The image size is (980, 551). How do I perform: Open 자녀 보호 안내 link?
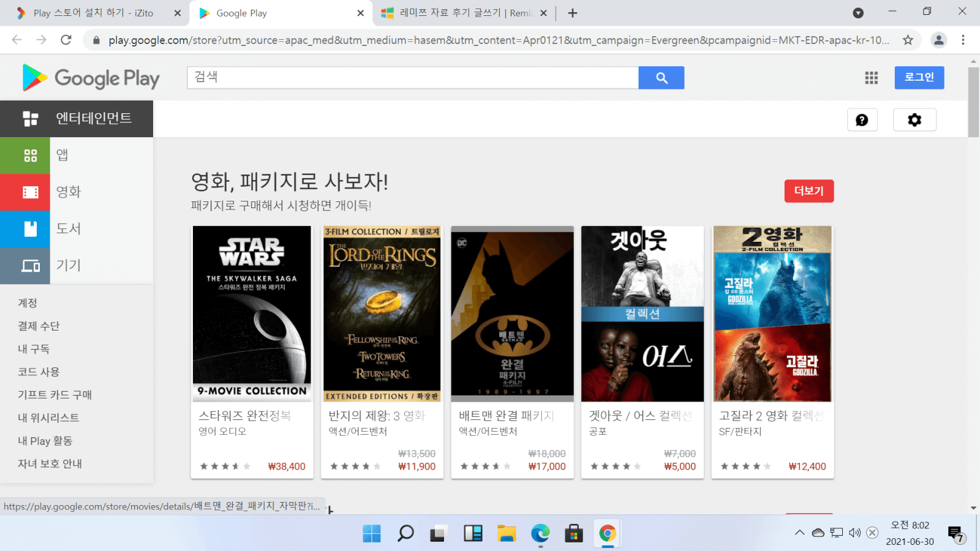tap(50, 464)
